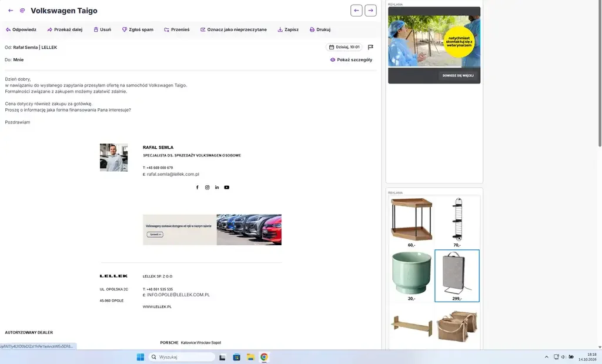
Task: Click the page's vertical scrollbar thumb
Action: [x=600, y=74]
